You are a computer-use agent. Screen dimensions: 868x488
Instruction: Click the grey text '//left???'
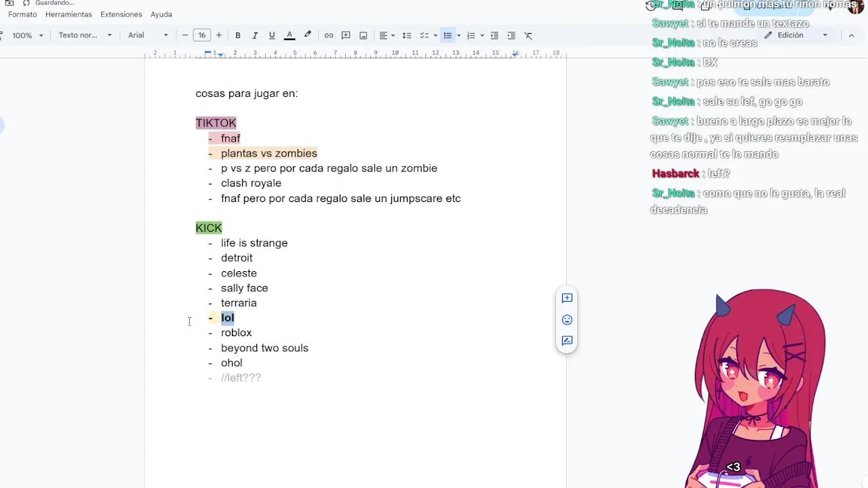point(241,378)
